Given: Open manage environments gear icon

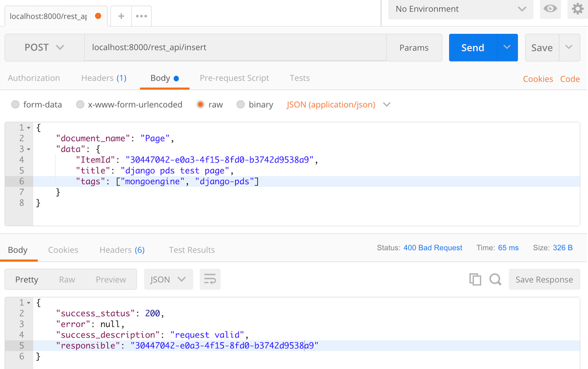Looking at the screenshot, I should [577, 9].
